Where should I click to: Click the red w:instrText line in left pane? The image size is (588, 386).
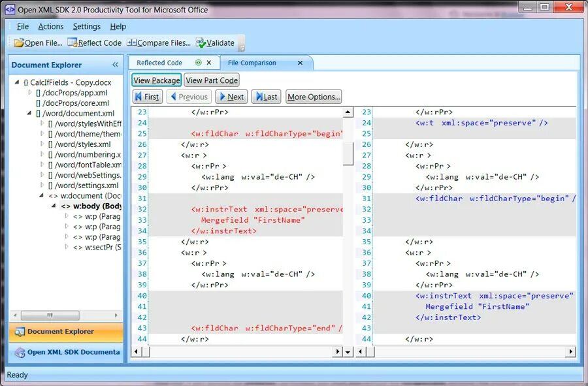click(x=267, y=209)
